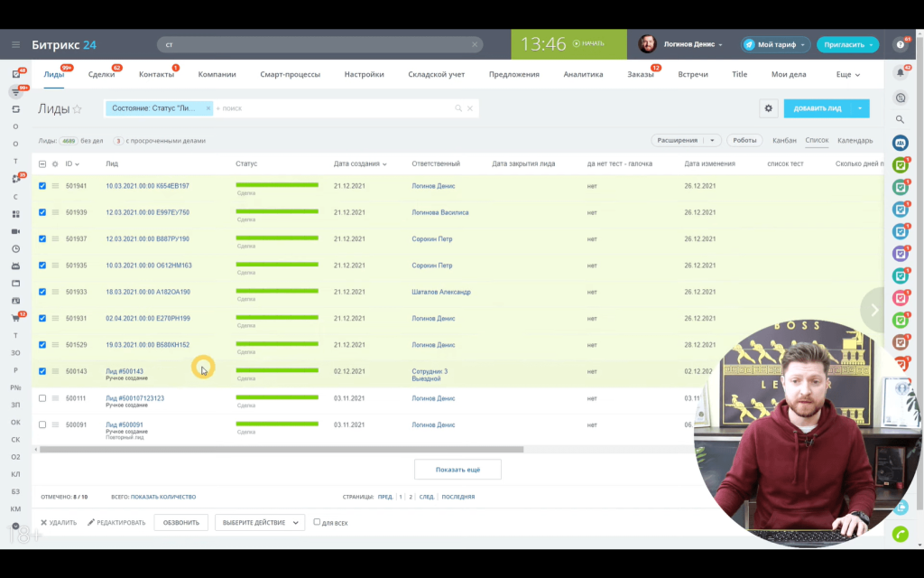Click the Добавить лид button

point(818,108)
